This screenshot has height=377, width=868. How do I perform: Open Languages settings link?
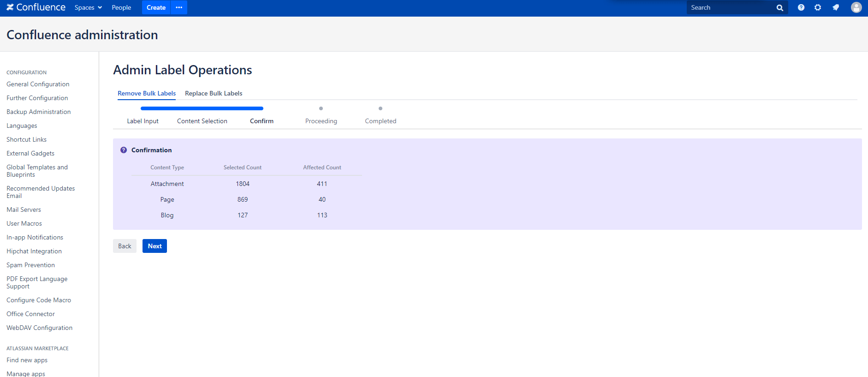pos(22,126)
